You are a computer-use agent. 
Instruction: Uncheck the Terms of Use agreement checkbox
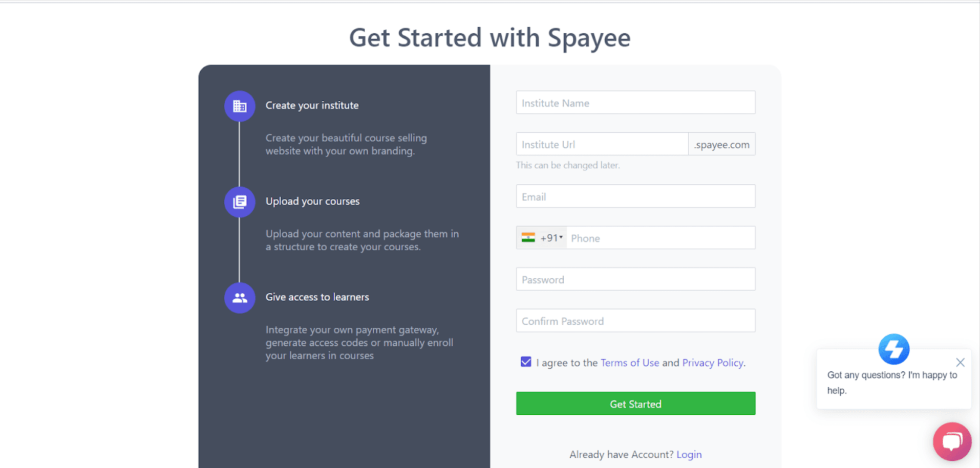(x=526, y=362)
